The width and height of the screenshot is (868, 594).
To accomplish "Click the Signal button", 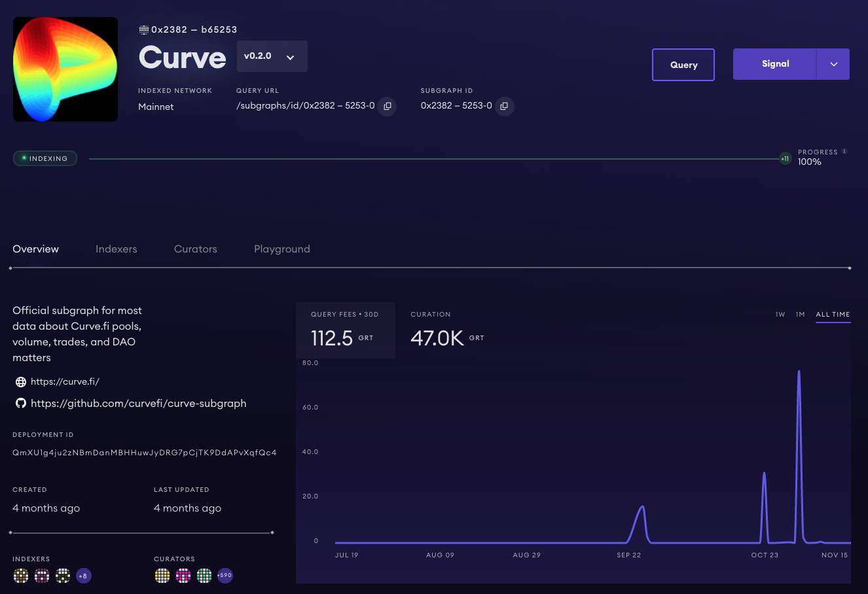I will [x=775, y=64].
